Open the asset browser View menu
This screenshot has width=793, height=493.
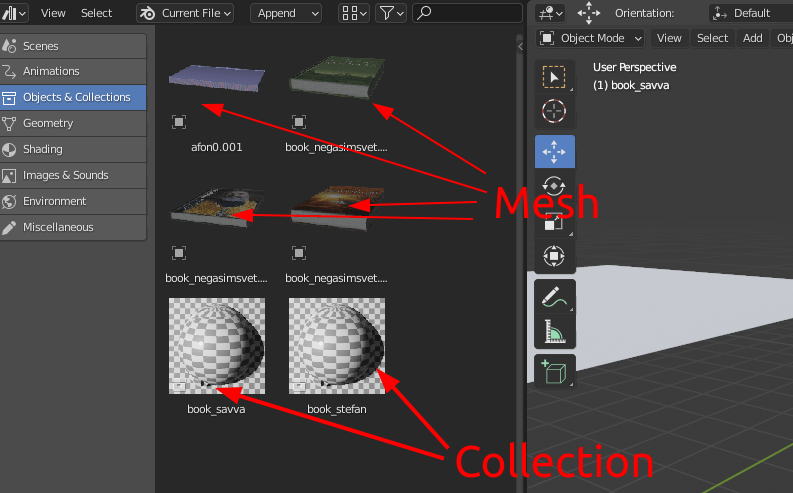(x=53, y=13)
